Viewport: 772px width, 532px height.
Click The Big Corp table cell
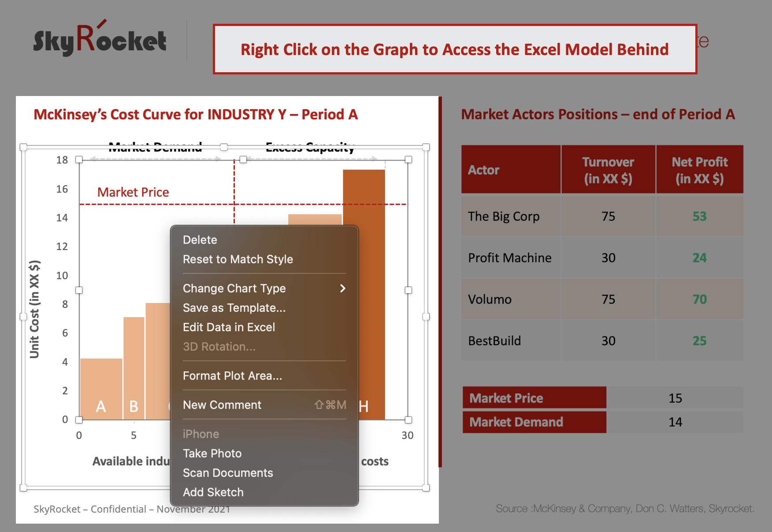(511, 216)
